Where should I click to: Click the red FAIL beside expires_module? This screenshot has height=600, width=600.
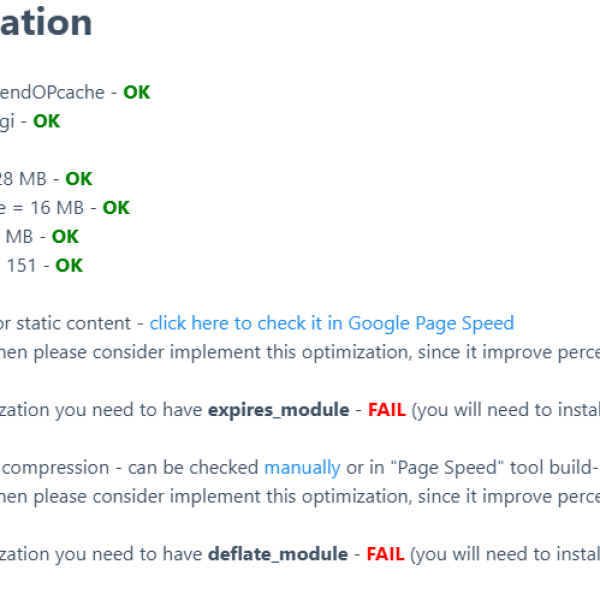coord(386,410)
